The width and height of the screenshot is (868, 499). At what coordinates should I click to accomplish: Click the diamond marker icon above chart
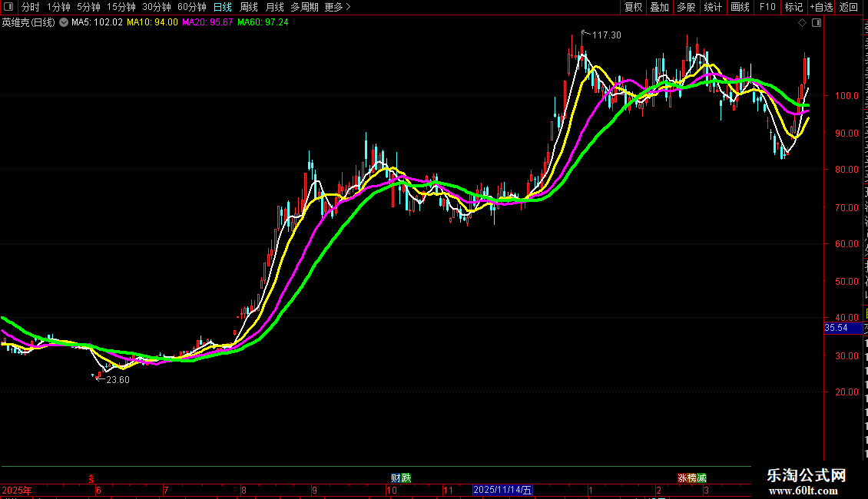[x=802, y=23]
